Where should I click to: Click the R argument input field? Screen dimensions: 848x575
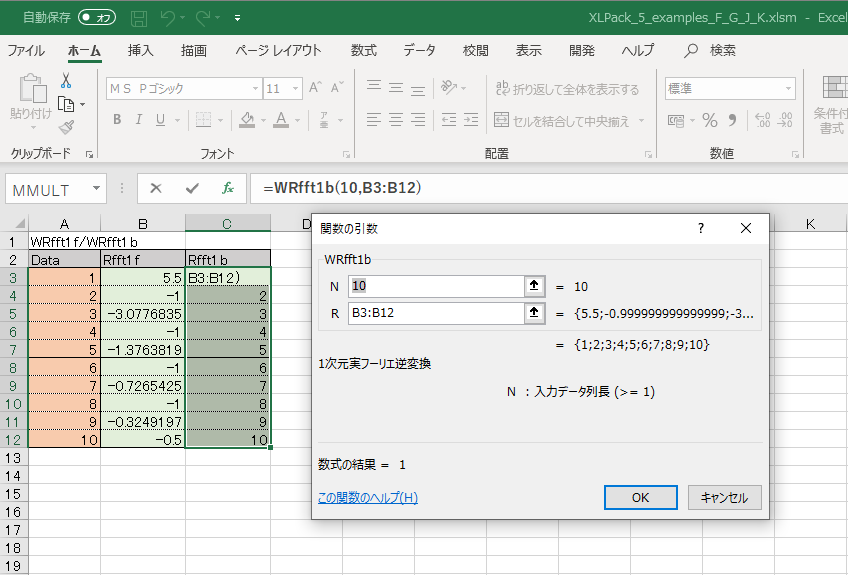435,314
